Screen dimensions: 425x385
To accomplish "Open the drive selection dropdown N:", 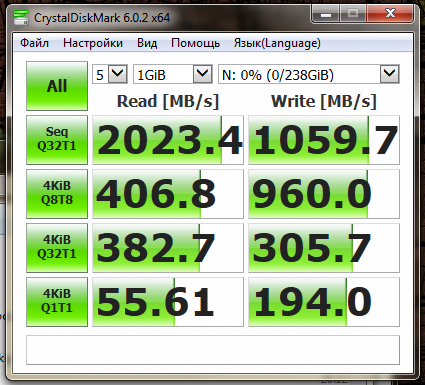I will pos(309,74).
